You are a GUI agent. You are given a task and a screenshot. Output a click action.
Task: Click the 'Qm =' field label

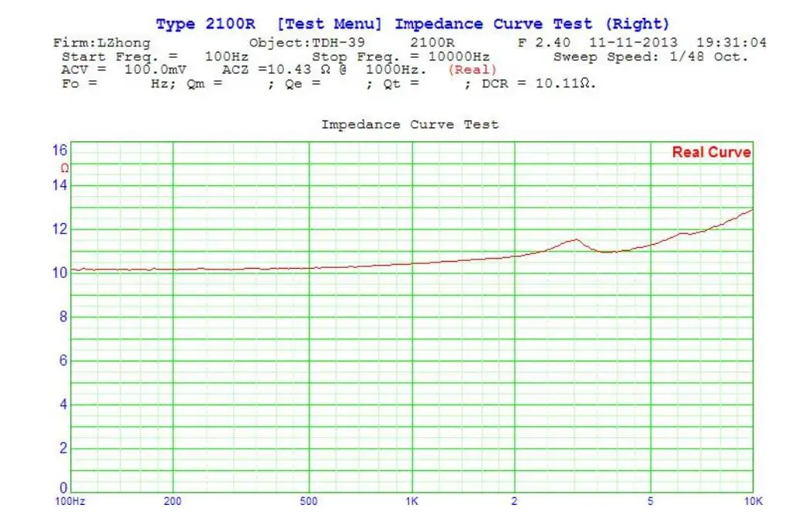[205, 83]
